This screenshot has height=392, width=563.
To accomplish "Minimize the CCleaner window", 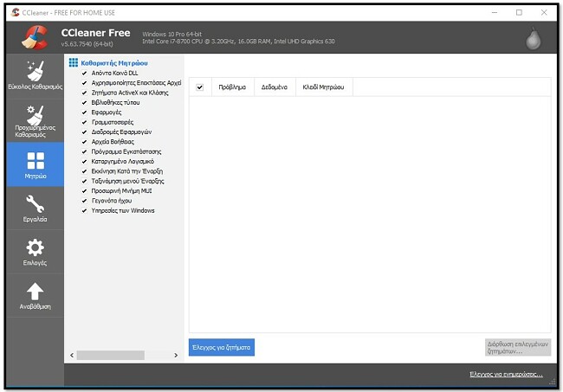I will point(495,13).
